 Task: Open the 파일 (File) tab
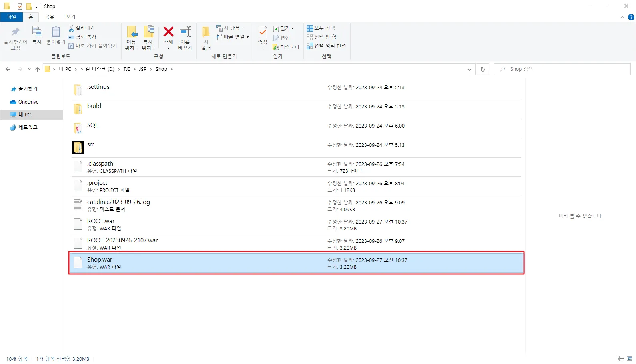pos(12,17)
